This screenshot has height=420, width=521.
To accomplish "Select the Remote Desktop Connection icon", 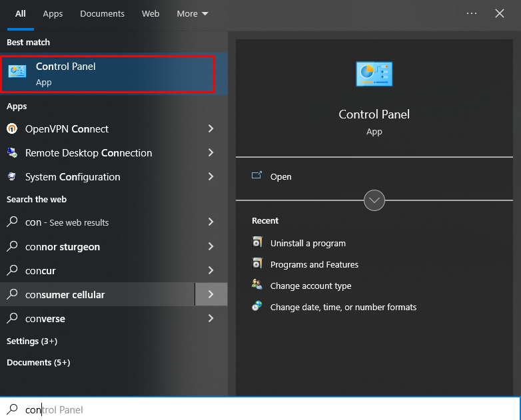I will pos(12,152).
